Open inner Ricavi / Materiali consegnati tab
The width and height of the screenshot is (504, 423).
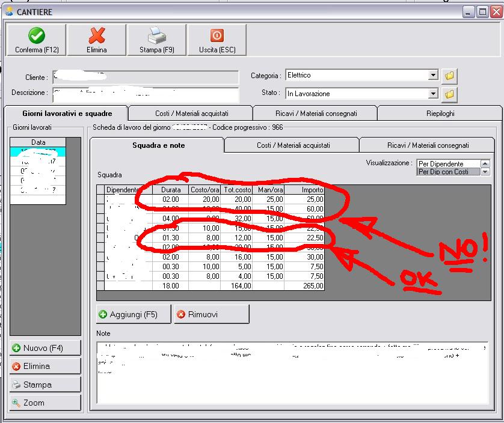pyautogui.click(x=428, y=145)
